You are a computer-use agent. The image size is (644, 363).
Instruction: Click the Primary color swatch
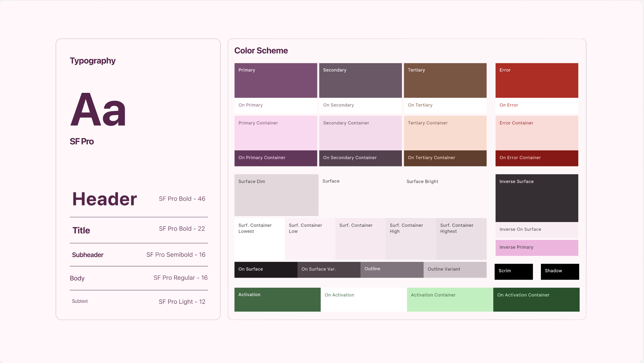point(276,81)
